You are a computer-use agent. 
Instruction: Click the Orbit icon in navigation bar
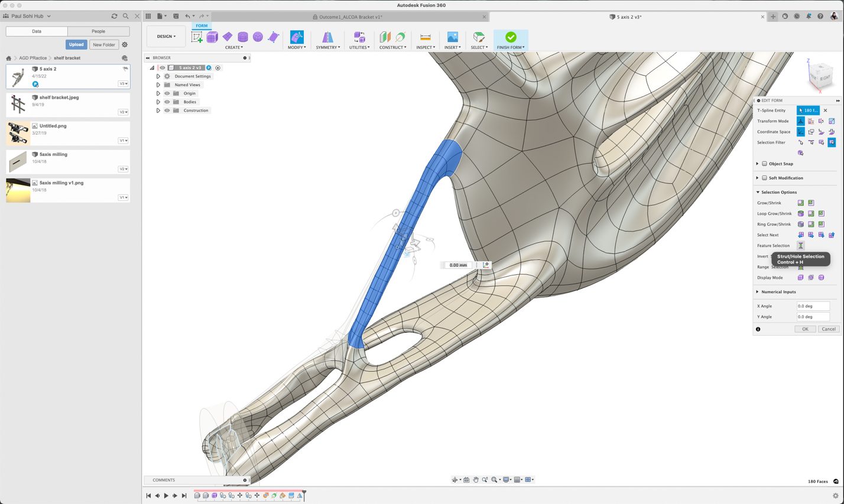tap(455, 480)
